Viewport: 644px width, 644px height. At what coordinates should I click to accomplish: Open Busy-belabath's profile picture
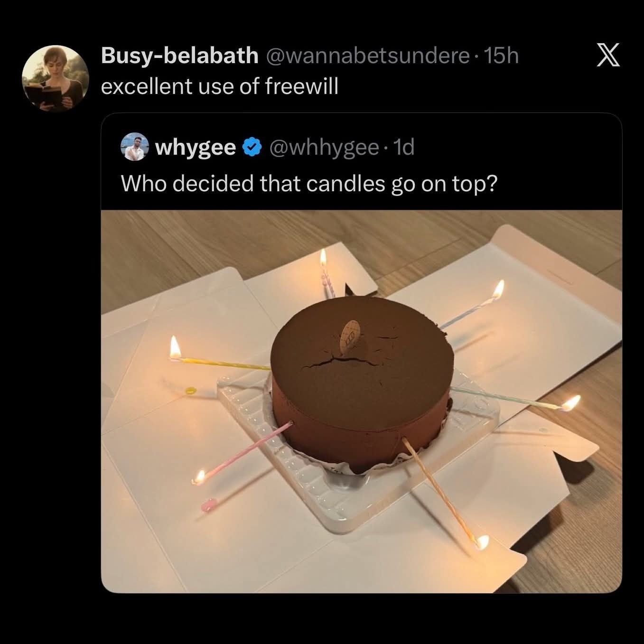pyautogui.click(x=55, y=78)
